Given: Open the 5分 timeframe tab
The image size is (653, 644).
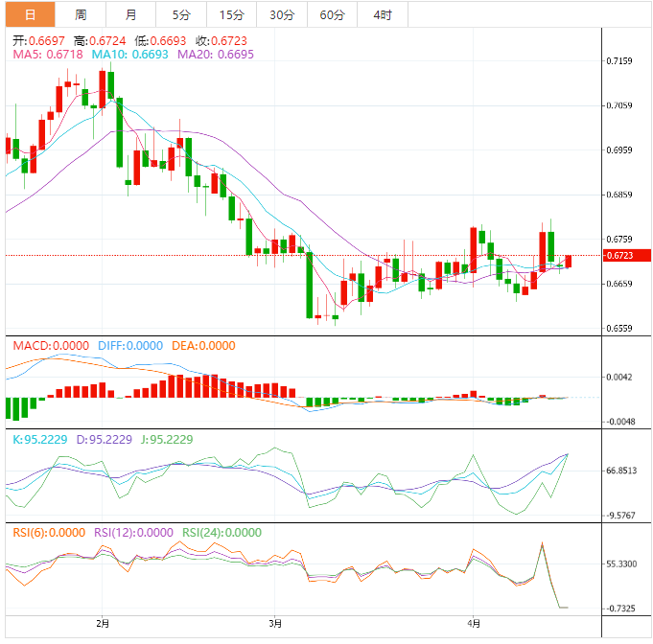Looking at the screenshot, I should 181,14.
